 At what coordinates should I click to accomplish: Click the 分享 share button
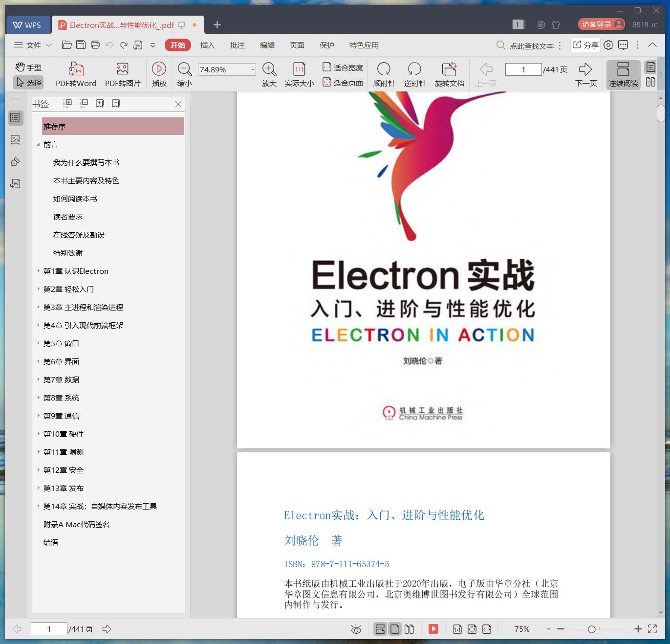click(585, 45)
